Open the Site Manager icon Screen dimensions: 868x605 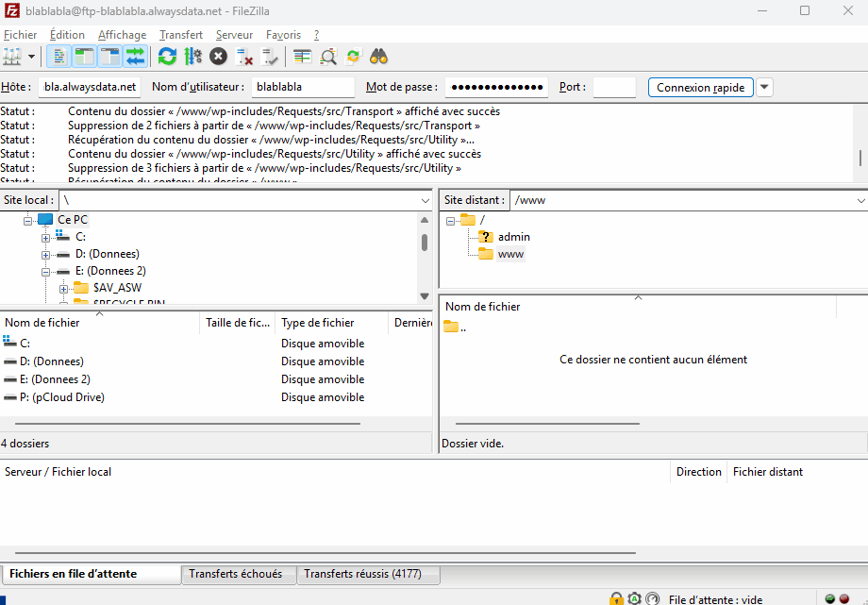tap(12, 57)
